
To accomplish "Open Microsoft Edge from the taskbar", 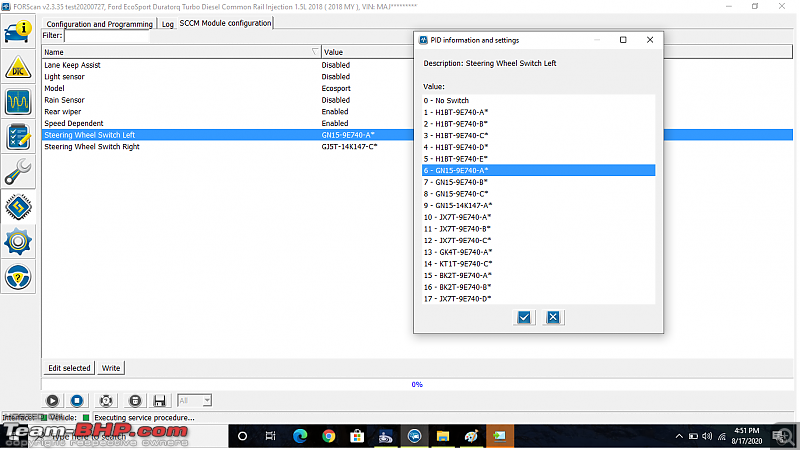I will pyautogui.click(x=300, y=436).
